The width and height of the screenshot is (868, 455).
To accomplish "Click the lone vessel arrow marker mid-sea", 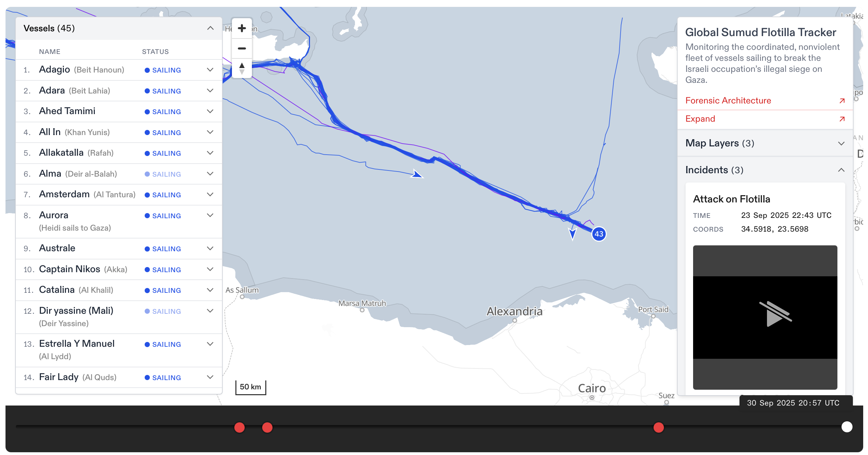I will 417,174.
